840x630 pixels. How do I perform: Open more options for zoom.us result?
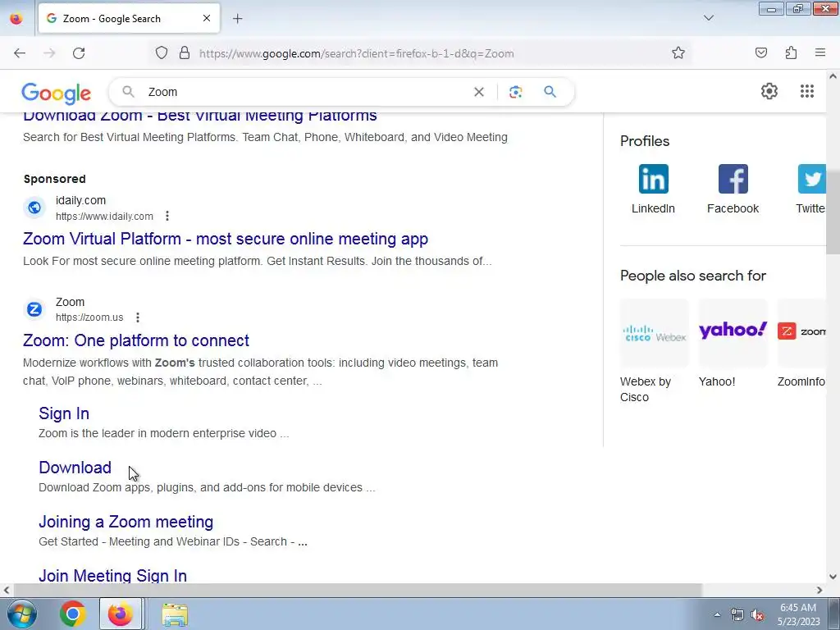[x=138, y=317]
